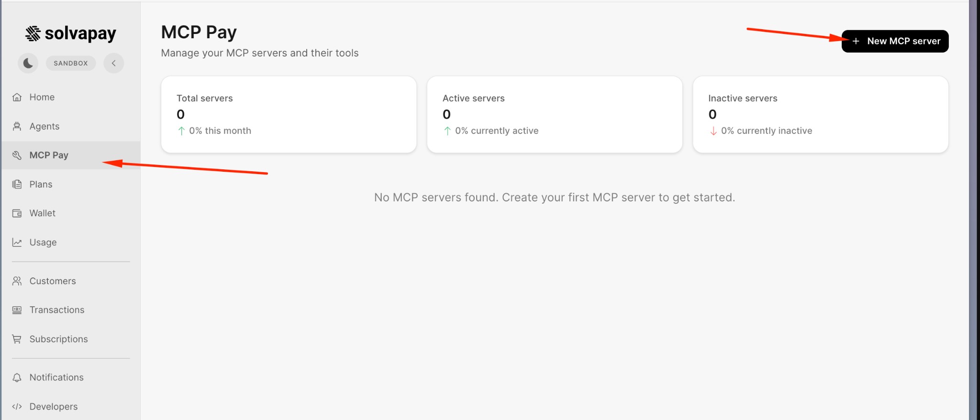Viewport: 980px width, 420px height.
Task: Click the Customers people icon
Action: (x=17, y=281)
